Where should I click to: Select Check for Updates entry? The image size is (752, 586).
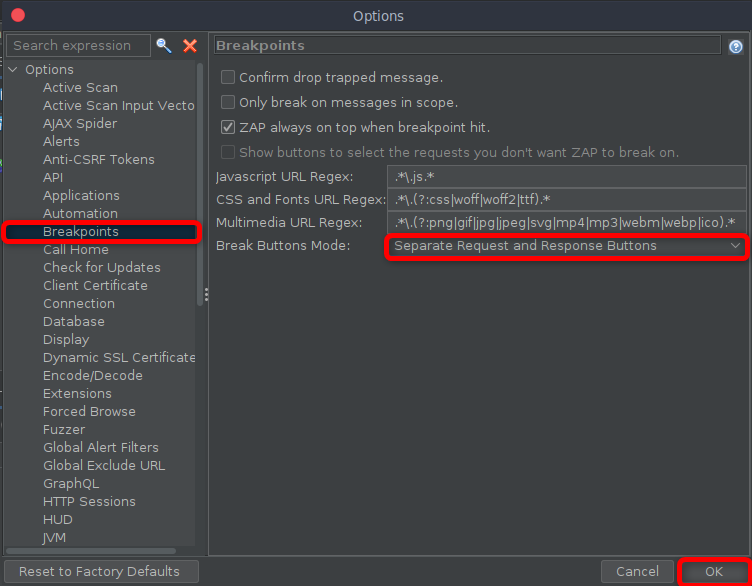coord(102,268)
